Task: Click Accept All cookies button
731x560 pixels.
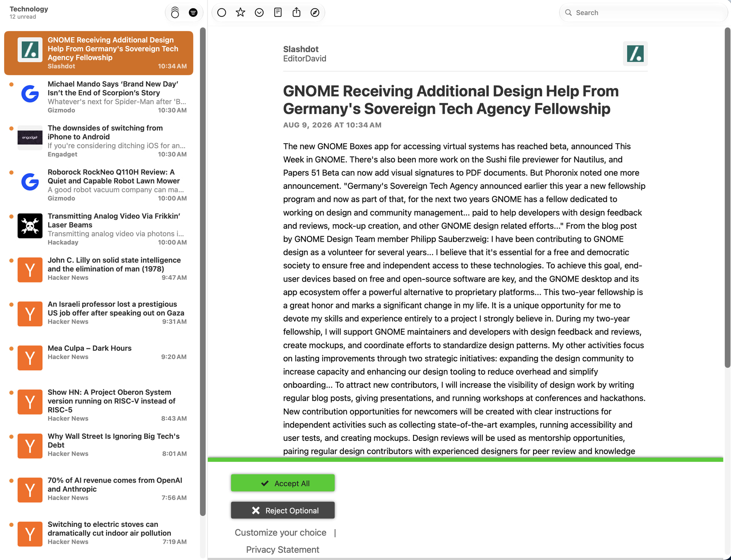Action: click(283, 483)
